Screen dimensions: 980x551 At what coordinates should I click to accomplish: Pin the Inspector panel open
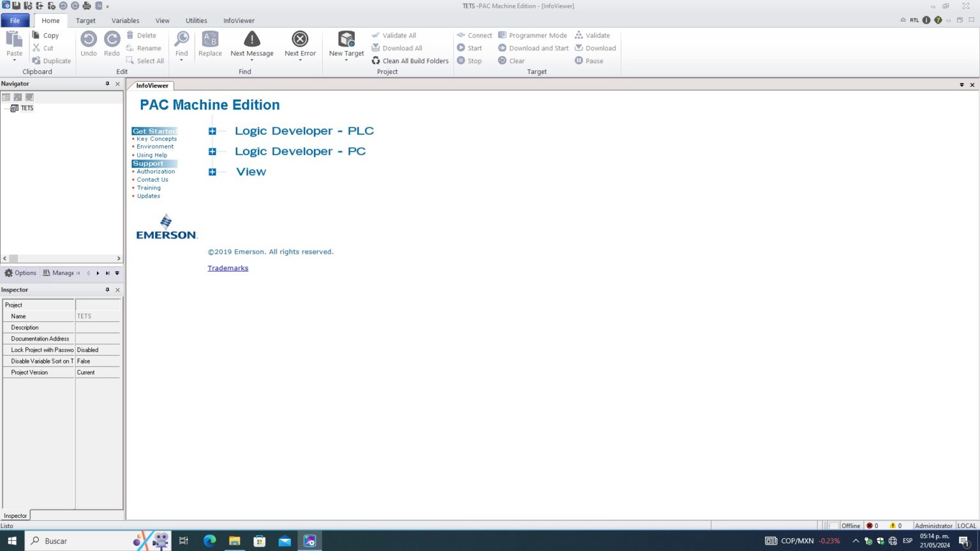(x=107, y=290)
